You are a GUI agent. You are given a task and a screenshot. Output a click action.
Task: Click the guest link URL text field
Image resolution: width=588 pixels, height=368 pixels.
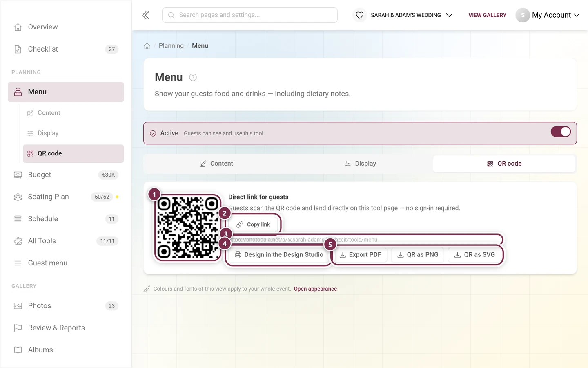click(x=365, y=240)
